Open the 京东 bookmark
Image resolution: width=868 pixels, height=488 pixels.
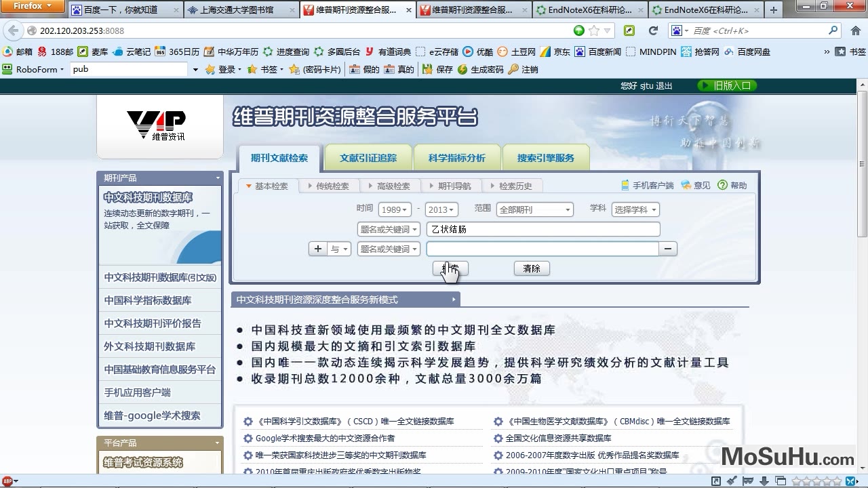(555, 52)
